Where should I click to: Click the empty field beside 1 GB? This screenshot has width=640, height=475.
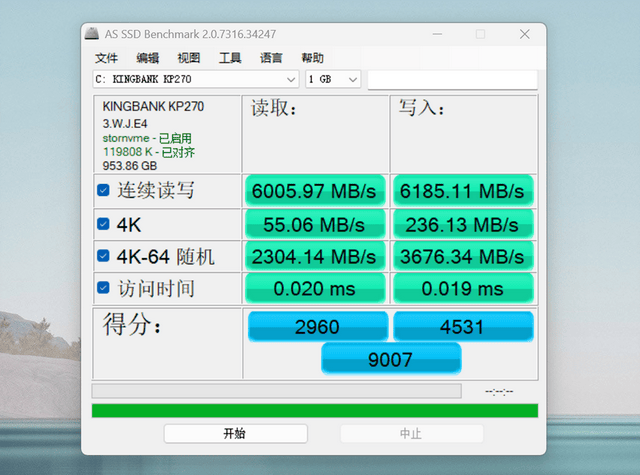tap(452, 79)
